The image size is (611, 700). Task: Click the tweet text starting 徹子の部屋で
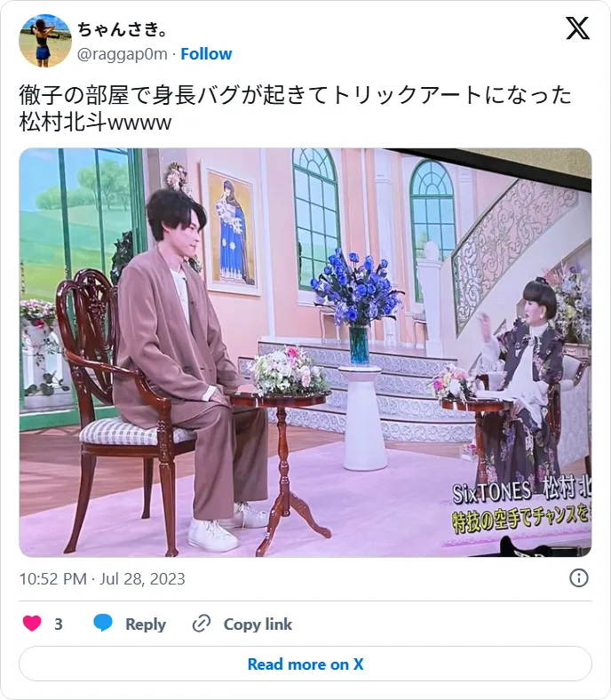click(x=296, y=95)
